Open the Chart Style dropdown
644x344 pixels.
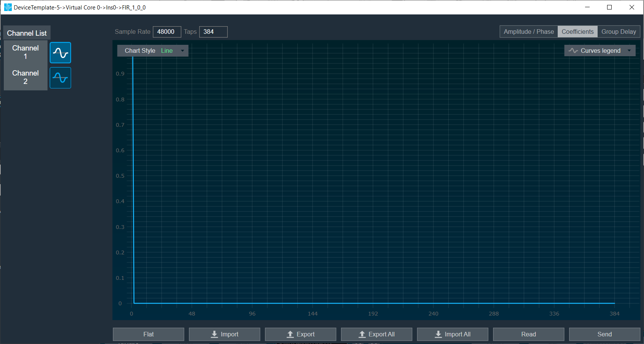(153, 50)
